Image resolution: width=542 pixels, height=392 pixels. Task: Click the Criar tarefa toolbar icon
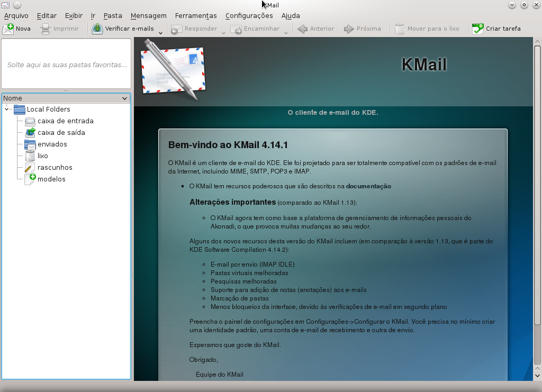click(x=478, y=29)
